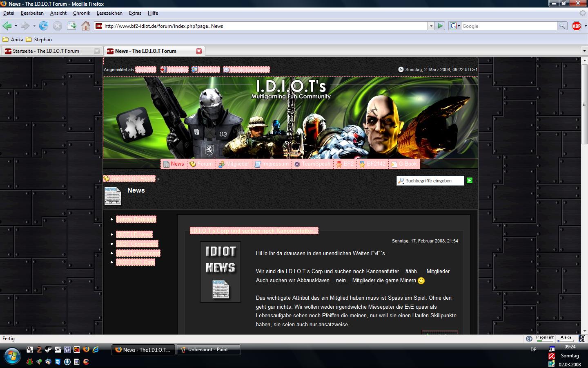Open the Mitglieder navigation link
This screenshot has width=588, height=368.
(234, 164)
